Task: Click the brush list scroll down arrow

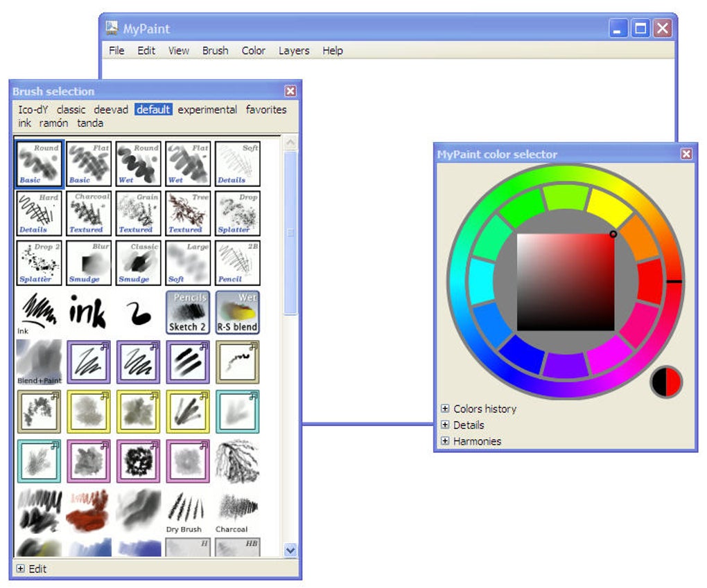Action: (290, 550)
